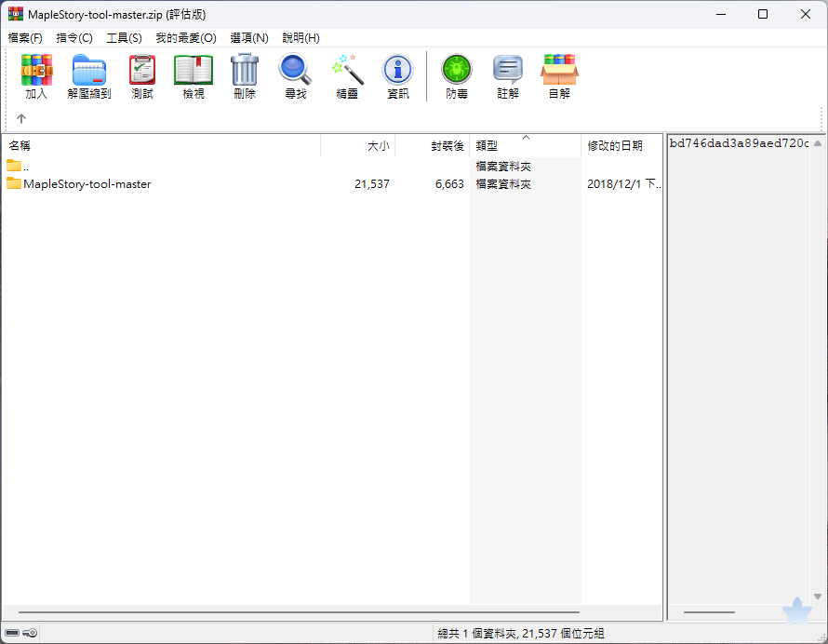Click the 刪除 (Delete) trash icon
The width and height of the screenshot is (828, 644).
[x=245, y=75]
